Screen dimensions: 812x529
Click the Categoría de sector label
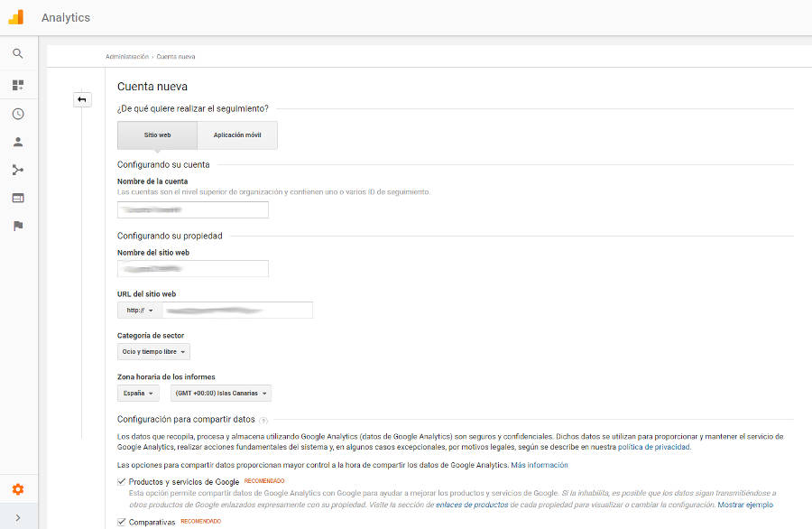[x=151, y=336]
